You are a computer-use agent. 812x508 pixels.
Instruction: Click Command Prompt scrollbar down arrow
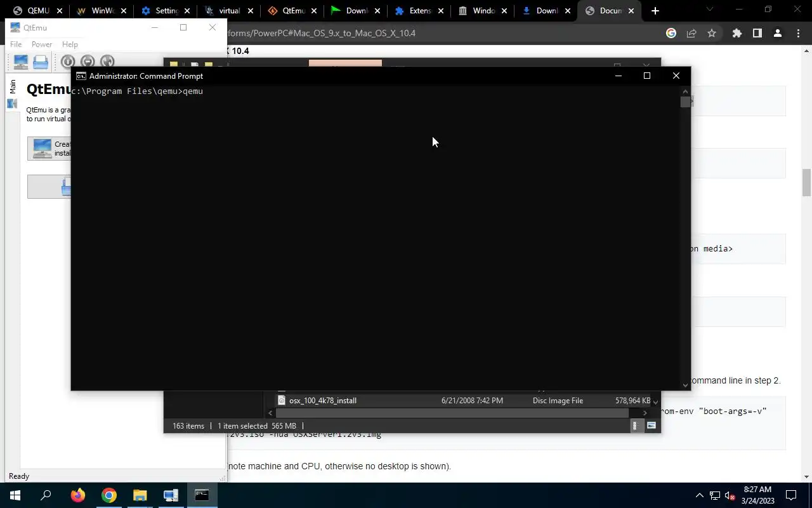[x=685, y=385]
